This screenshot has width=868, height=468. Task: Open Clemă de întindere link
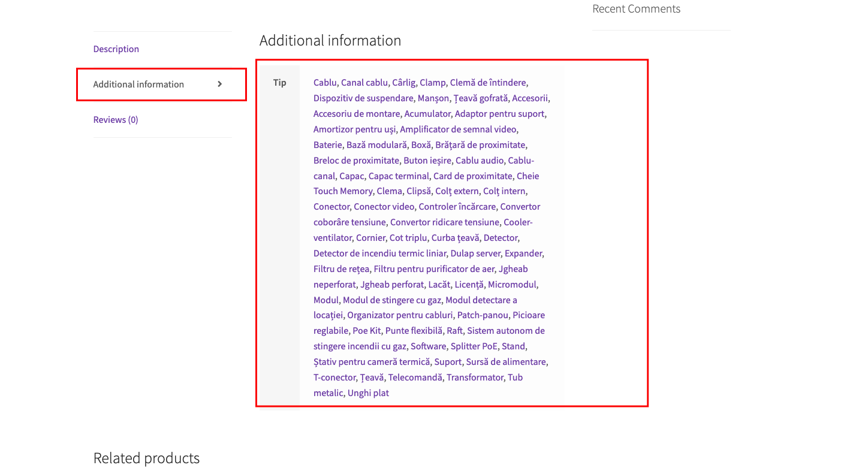point(488,83)
